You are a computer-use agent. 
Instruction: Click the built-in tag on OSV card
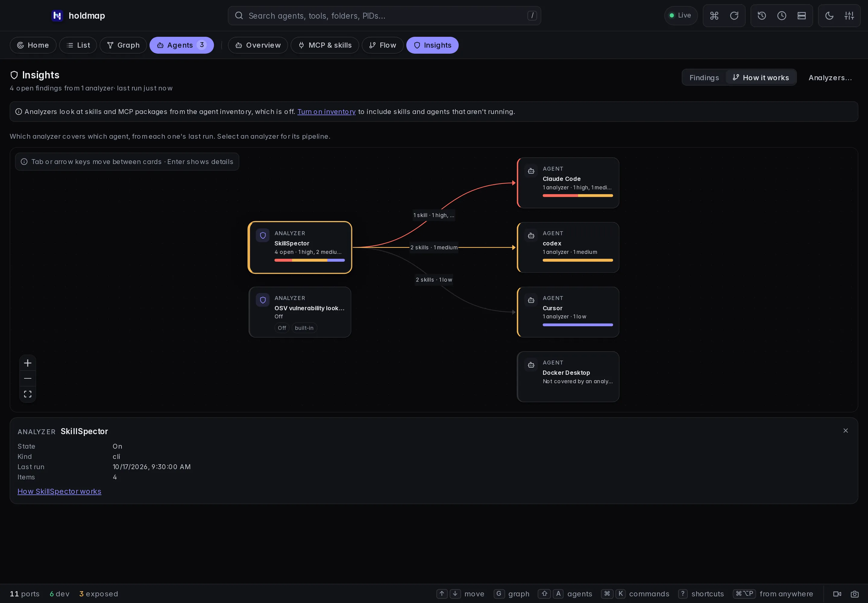pos(304,328)
